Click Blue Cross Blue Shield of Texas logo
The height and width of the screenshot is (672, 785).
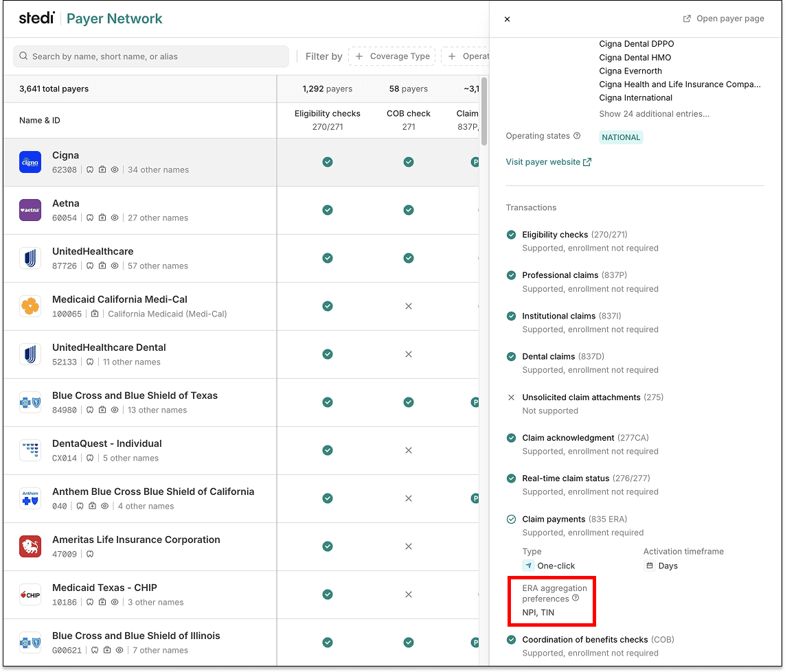pos(30,402)
